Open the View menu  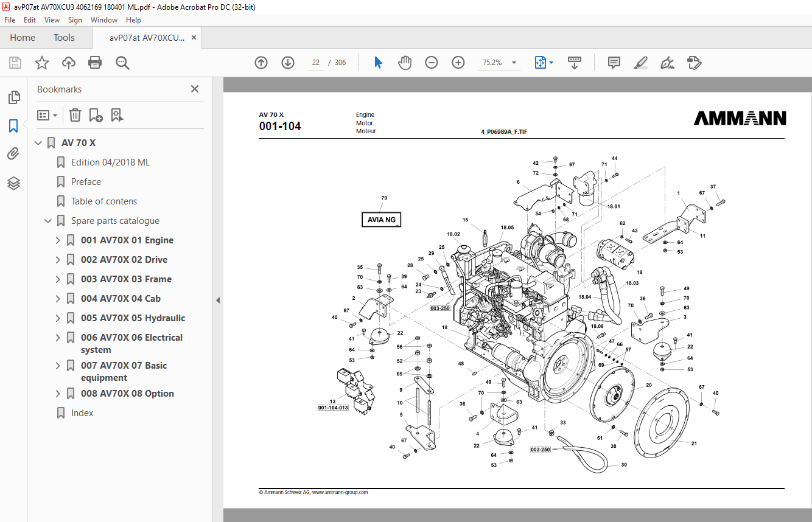[x=52, y=20]
